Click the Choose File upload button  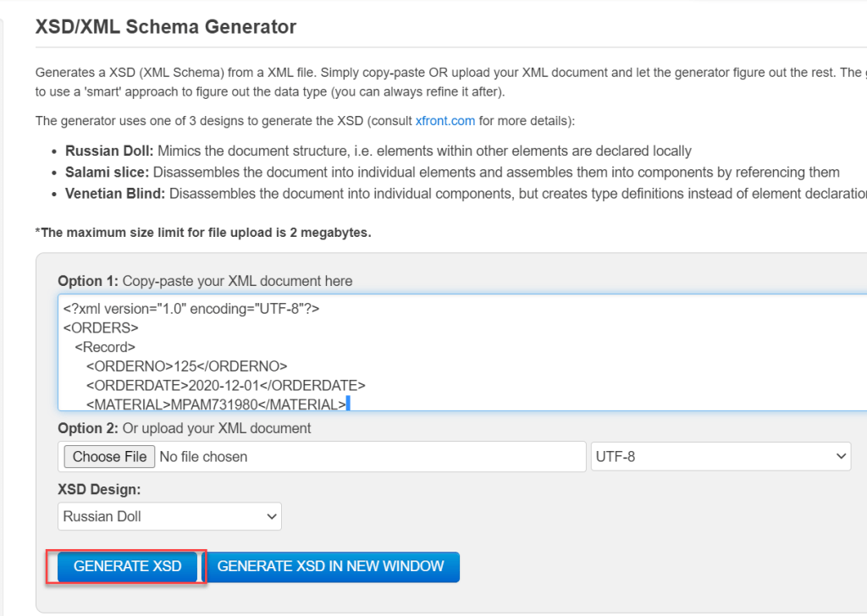(x=109, y=457)
